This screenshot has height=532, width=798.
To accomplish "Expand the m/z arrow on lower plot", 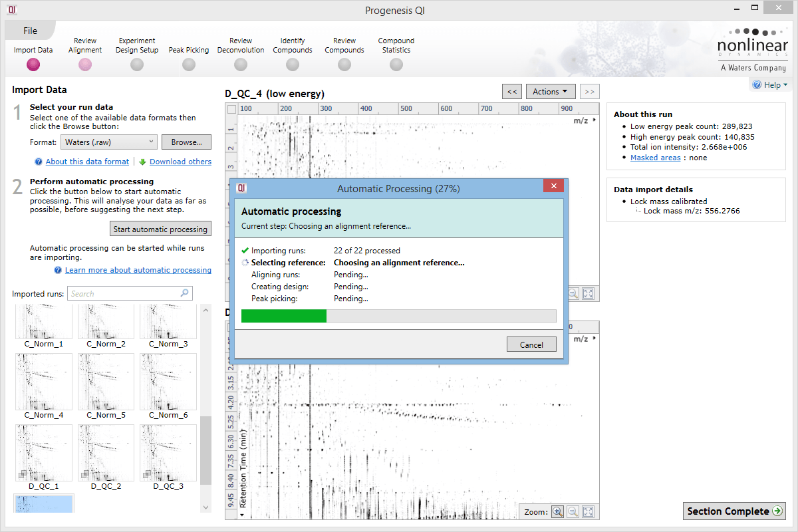I will pos(594,339).
